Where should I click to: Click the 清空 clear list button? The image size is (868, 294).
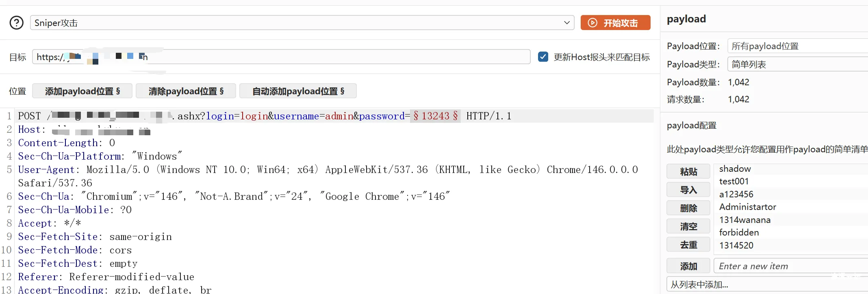click(688, 226)
